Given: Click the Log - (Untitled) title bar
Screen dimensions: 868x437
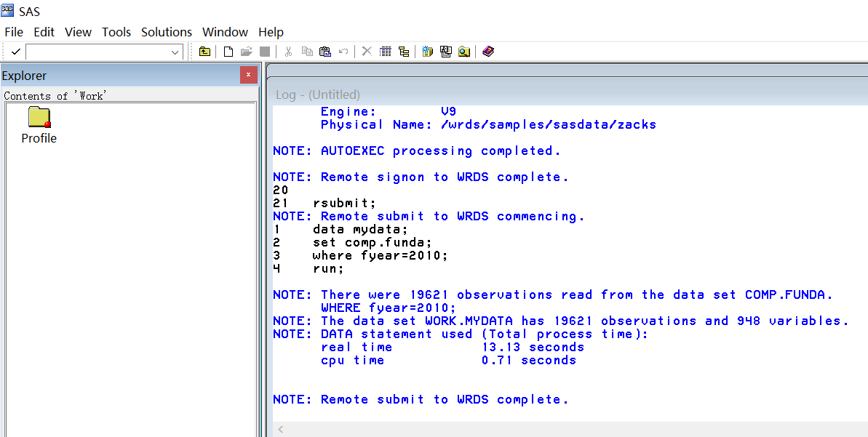Looking at the screenshot, I should (x=318, y=95).
